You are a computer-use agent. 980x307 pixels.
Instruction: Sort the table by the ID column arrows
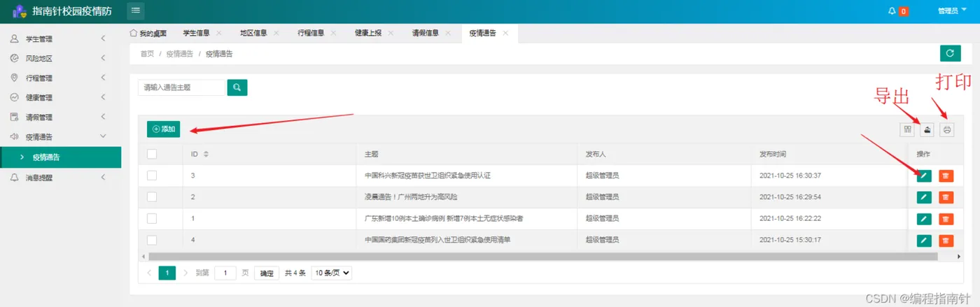tap(206, 154)
